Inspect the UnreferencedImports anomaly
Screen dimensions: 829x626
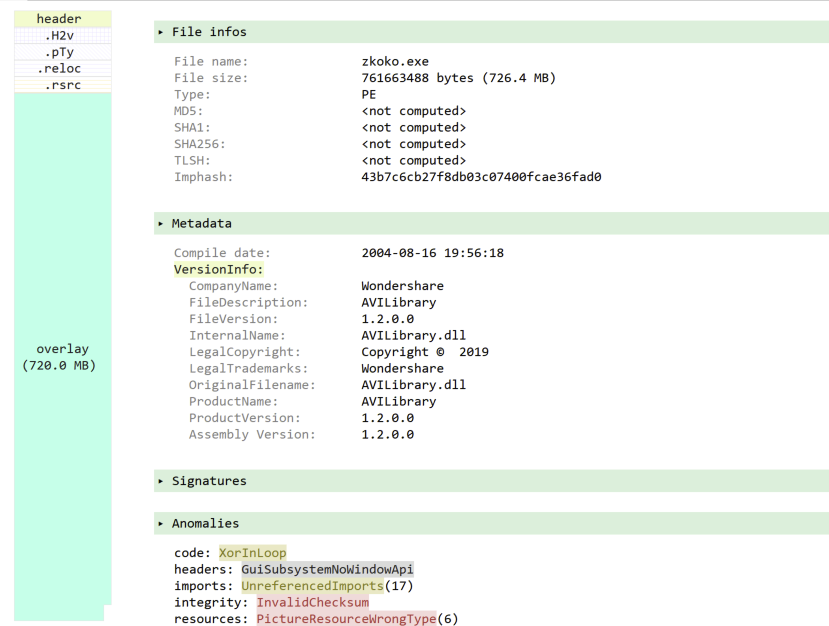pos(313,585)
